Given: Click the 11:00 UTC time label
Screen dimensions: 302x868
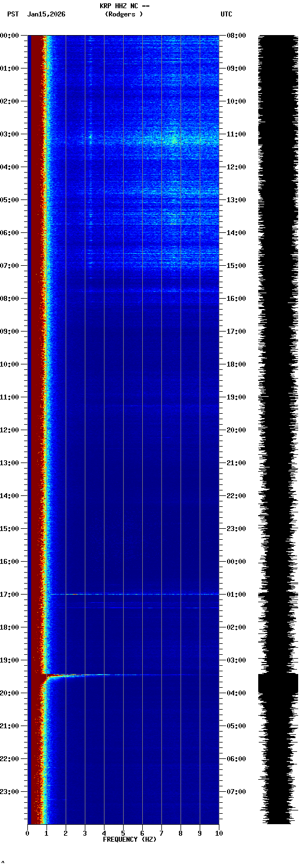Looking at the screenshot, I should [x=236, y=134].
